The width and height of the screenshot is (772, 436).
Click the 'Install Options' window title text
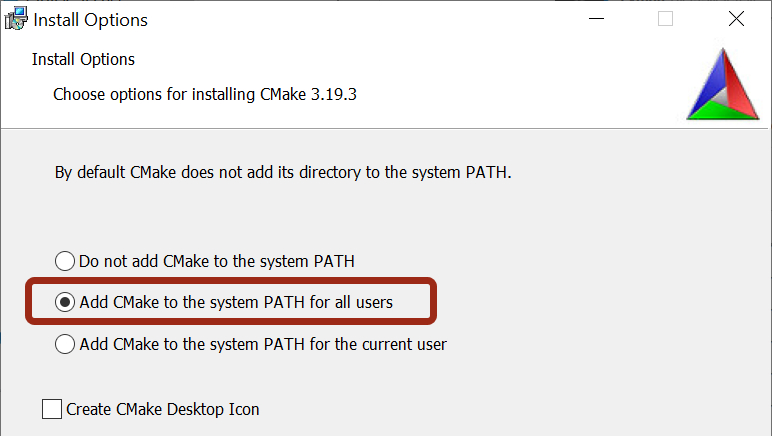pos(91,19)
